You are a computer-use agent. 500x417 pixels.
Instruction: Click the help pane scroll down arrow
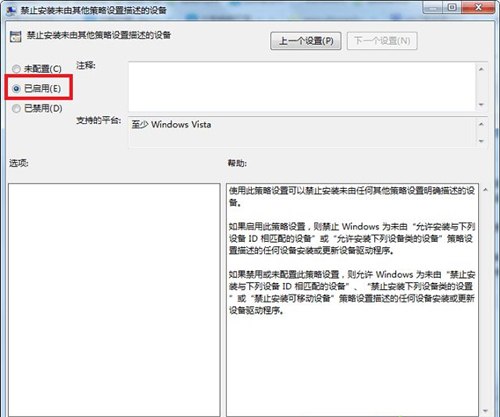486,411
